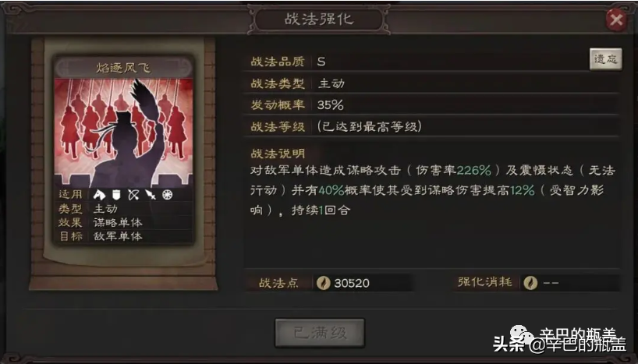638x364 pixels.
Task: Click the 发动概率 35% row
Action: 432,105
